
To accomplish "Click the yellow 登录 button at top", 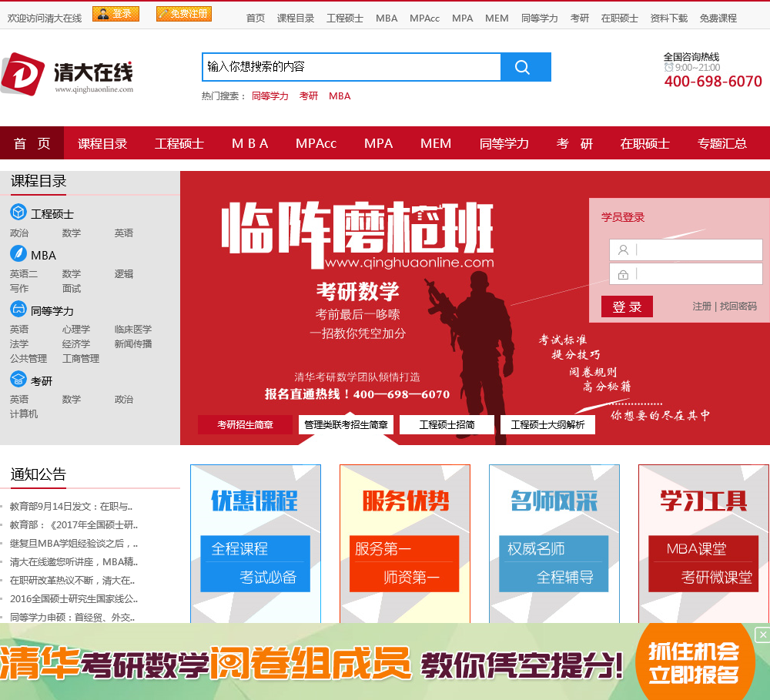I will (x=116, y=14).
